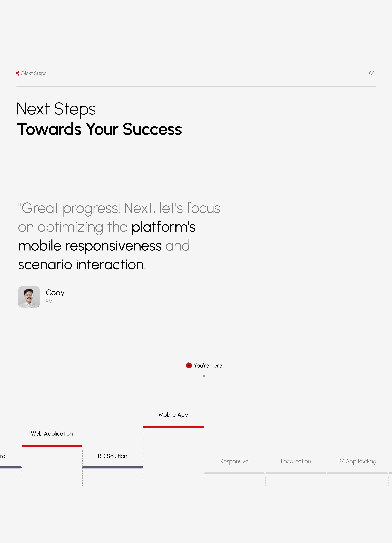Click the gray bar under Responsive

(234, 473)
